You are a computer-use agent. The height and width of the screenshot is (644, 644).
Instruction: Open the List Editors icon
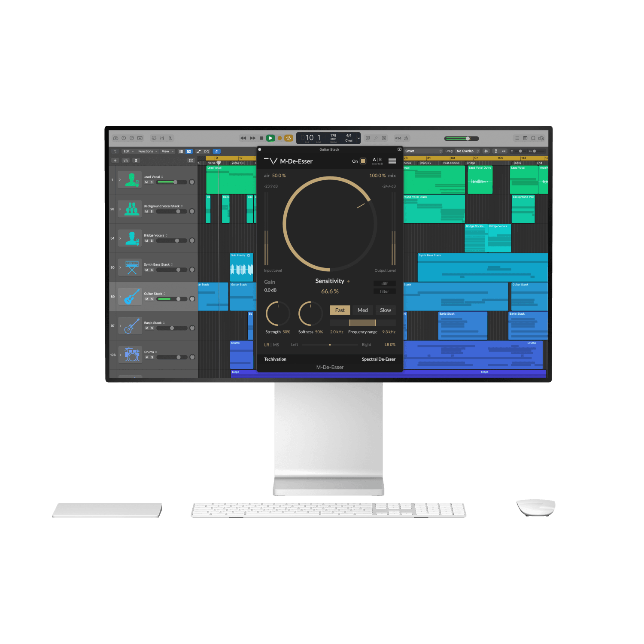(x=517, y=138)
